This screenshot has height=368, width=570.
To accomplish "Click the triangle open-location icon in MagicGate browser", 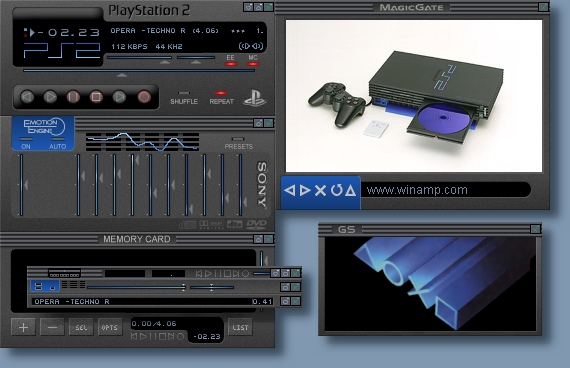I will coord(350,190).
